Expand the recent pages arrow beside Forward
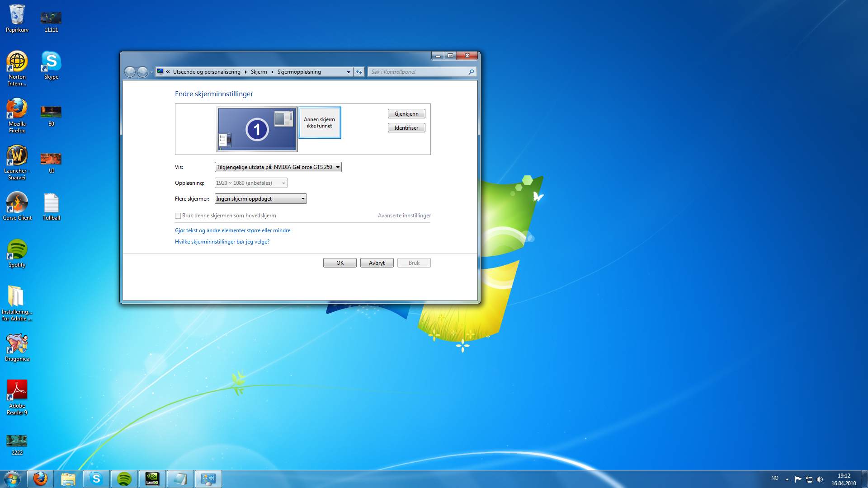Viewport: 868px width, 488px height. click(151, 72)
